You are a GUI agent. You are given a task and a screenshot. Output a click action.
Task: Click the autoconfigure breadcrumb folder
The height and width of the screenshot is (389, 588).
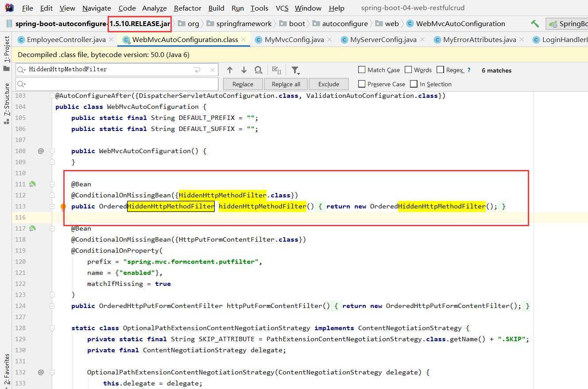click(x=340, y=23)
